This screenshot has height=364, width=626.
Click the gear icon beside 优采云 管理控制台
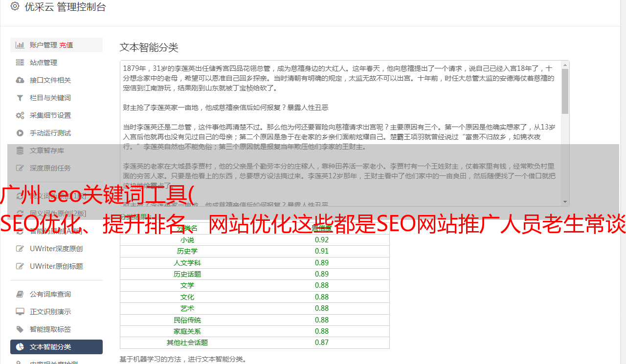click(15, 6)
